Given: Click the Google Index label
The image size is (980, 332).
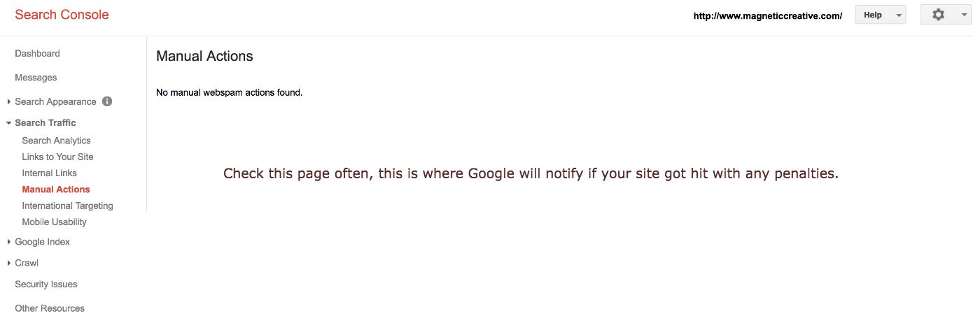Looking at the screenshot, I should (x=43, y=242).
